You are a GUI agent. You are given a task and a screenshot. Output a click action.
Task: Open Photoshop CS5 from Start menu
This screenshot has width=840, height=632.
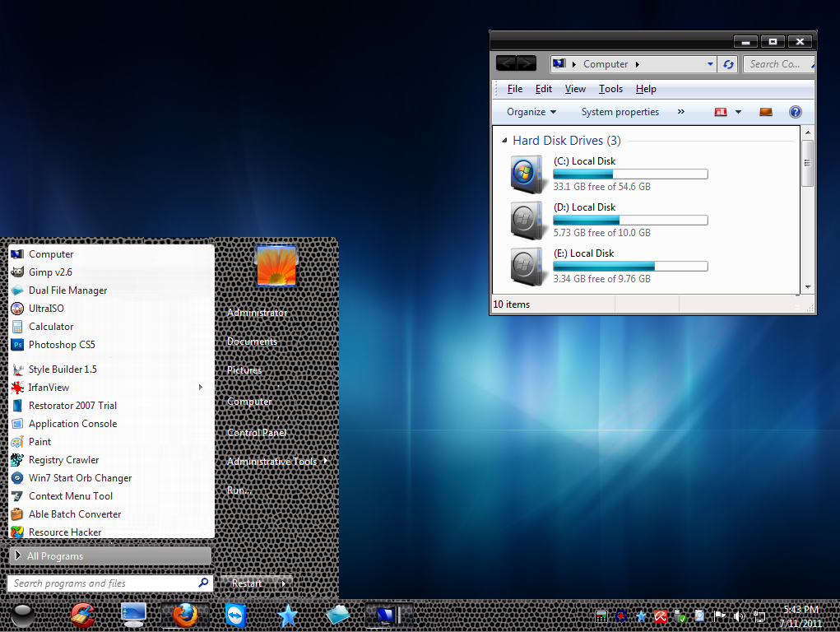62,345
